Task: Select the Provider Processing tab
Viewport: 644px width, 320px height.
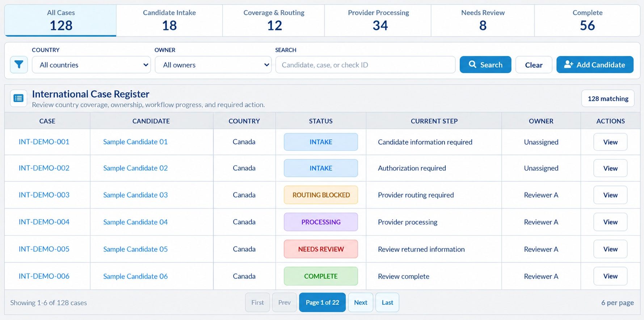Action: point(378,21)
